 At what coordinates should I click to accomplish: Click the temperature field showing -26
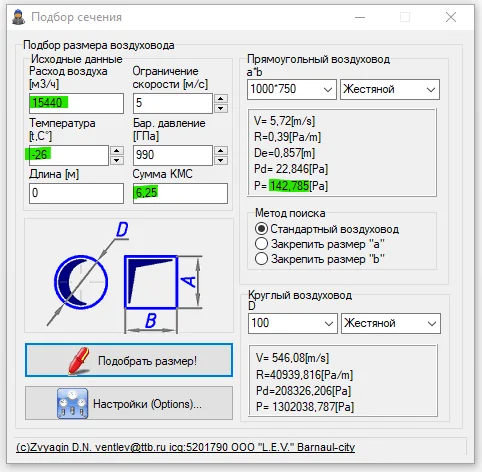pos(69,155)
